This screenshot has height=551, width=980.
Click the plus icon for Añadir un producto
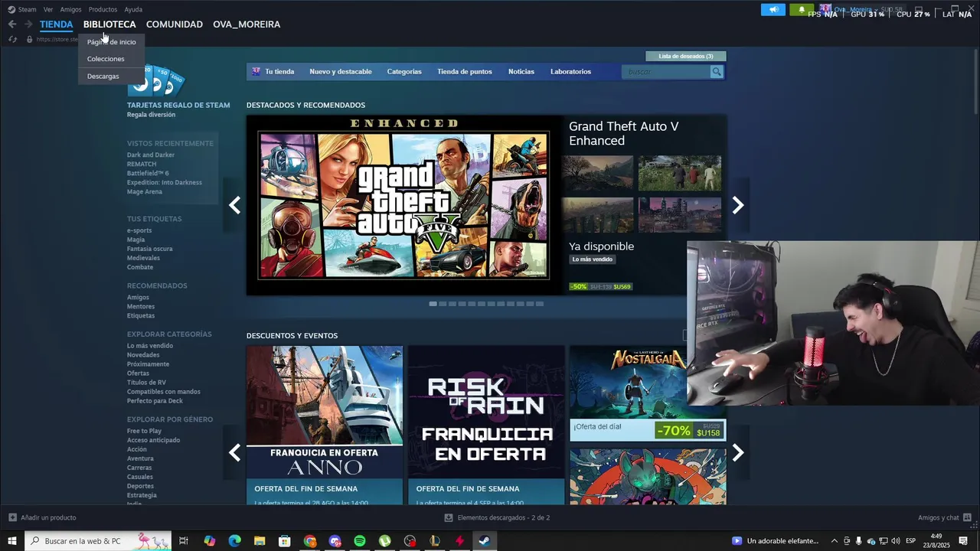12,517
